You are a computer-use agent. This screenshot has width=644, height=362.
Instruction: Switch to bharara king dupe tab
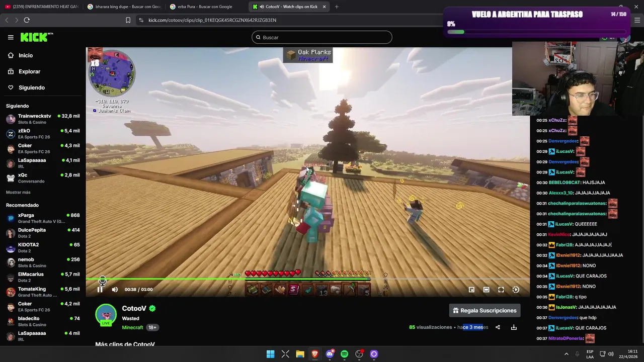[124, 7]
